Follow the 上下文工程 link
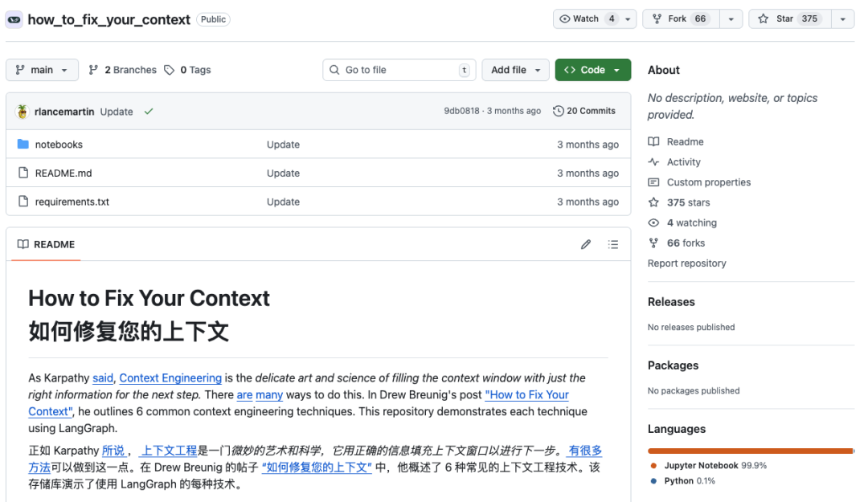Screen dimensions: 868x502 [168, 451]
